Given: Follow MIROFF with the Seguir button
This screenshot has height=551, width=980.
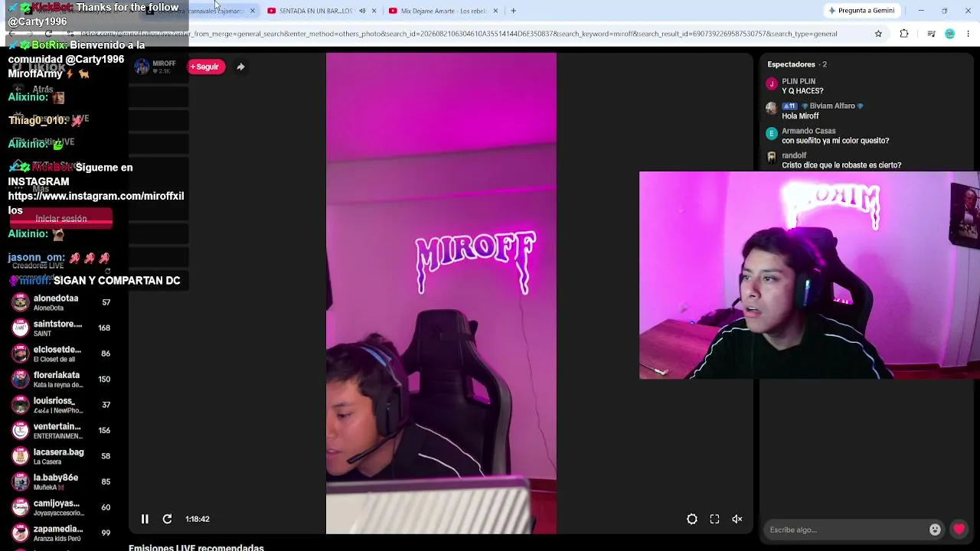Looking at the screenshot, I should [206, 67].
